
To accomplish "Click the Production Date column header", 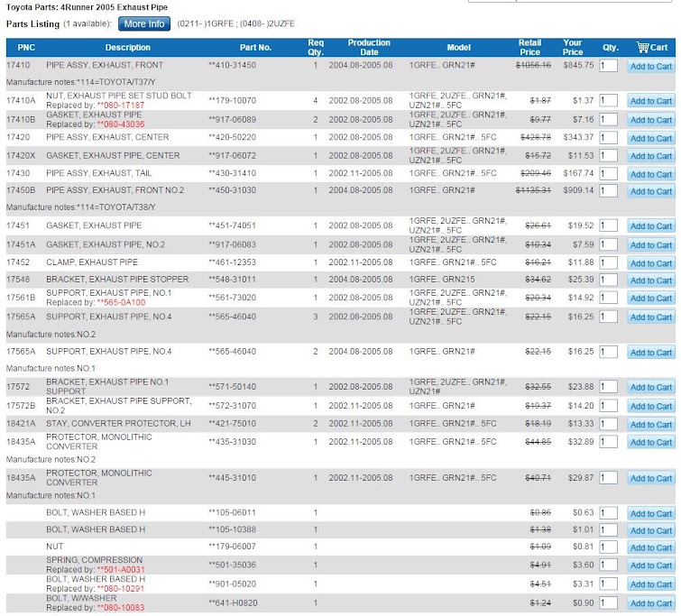I will pyautogui.click(x=369, y=48).
